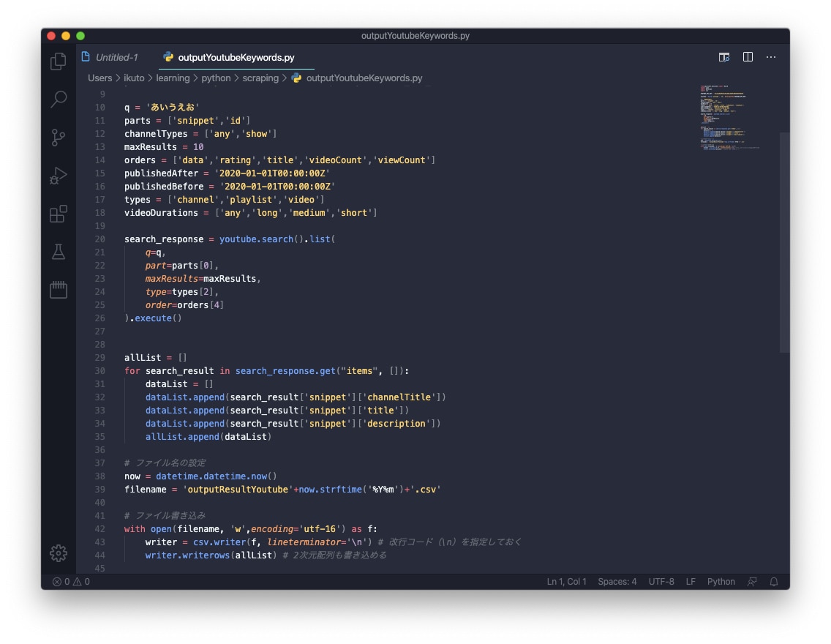The image size is (831, 644).
Task: Click the python breadcrumb segment
Action: click(x=216, y=78)
